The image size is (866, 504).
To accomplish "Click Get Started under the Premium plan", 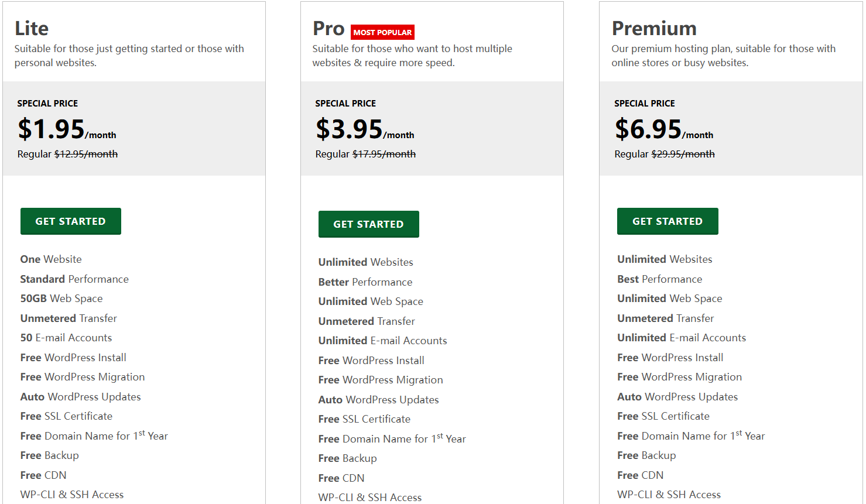I will point(667,221).
